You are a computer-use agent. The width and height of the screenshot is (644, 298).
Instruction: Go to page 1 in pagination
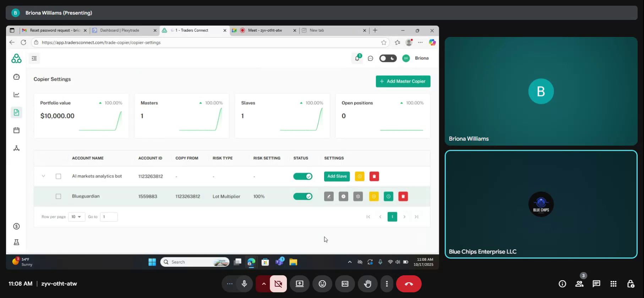(x=392, y=217)
